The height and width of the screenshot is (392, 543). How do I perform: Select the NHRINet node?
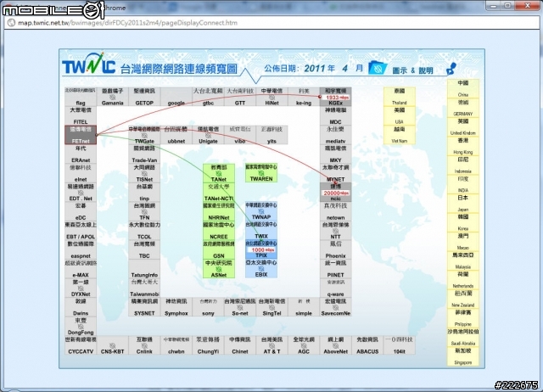tap(219, 211)
